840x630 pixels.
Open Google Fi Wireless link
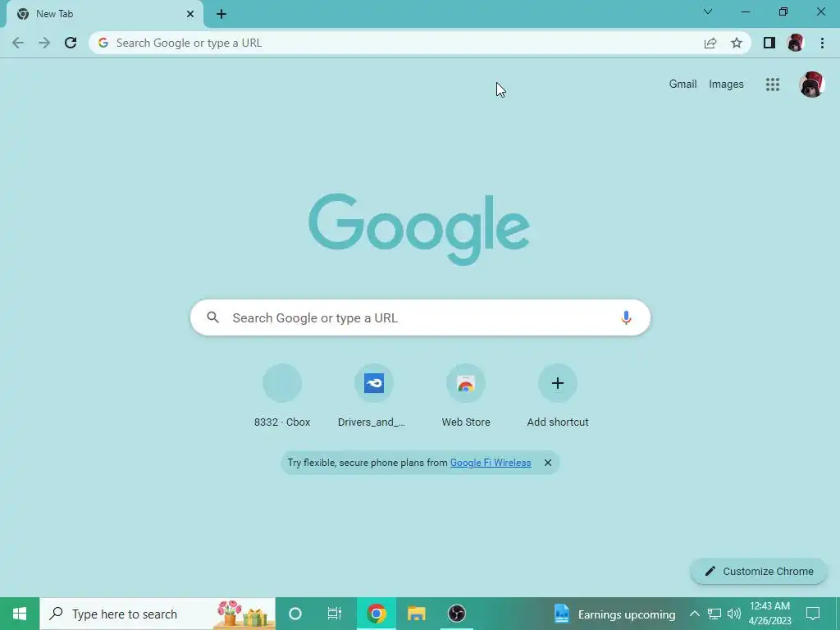[491, 463]
